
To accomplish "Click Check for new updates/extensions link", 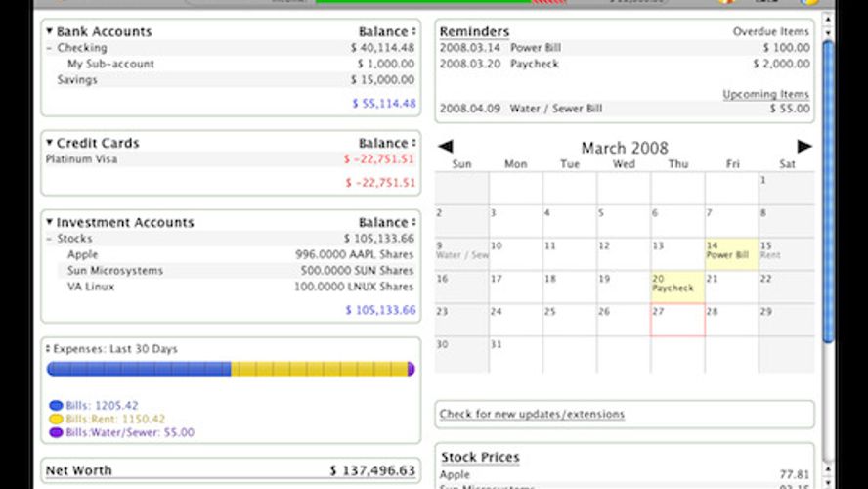I will pyautogui.click(x=532, y=415).
